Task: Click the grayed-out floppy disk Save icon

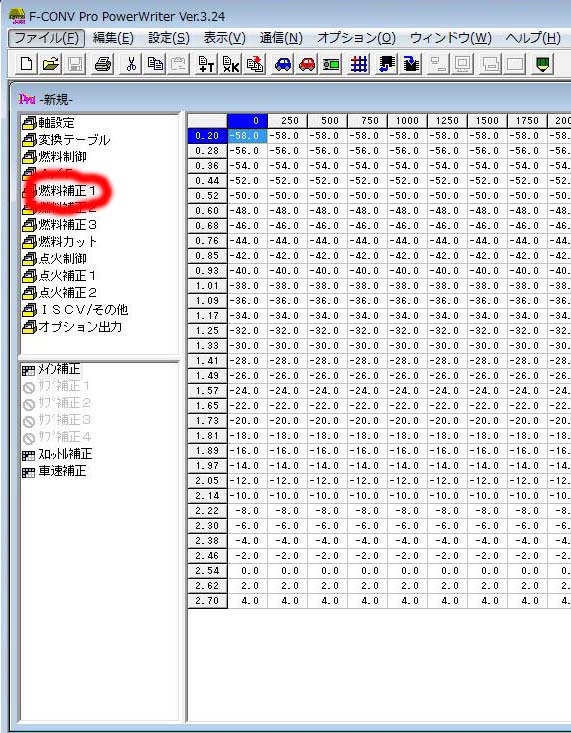Action: 75,64
